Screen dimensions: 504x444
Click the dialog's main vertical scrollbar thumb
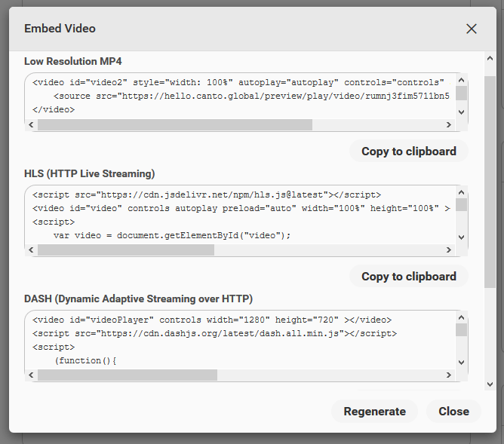coord(490,182)
